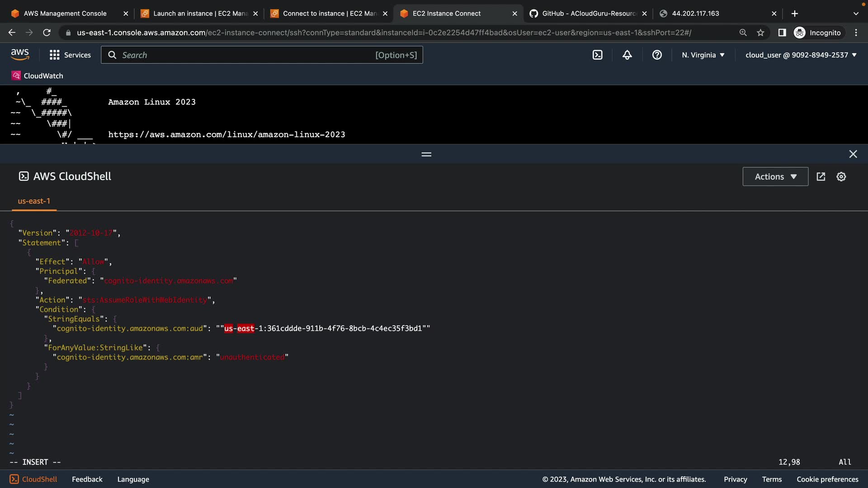Open CloudWatch shortcut in favorites bar
The width and height of the screenshot is (868, 488).
coord(38,76)
